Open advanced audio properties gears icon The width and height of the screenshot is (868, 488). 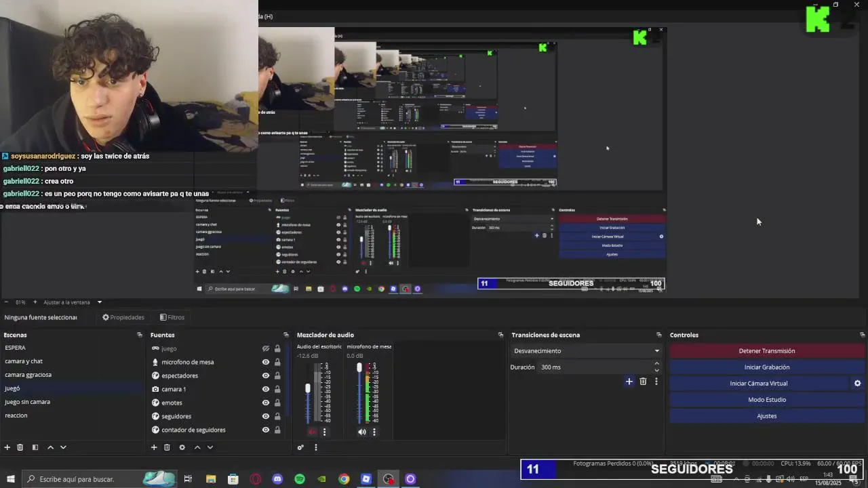pos(300,447)
